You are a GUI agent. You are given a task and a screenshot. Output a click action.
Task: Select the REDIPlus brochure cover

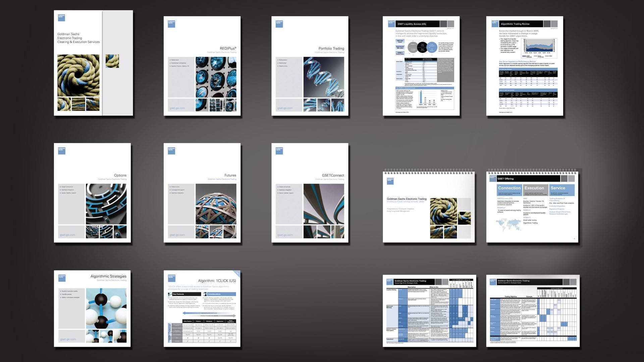coord(202,66)
